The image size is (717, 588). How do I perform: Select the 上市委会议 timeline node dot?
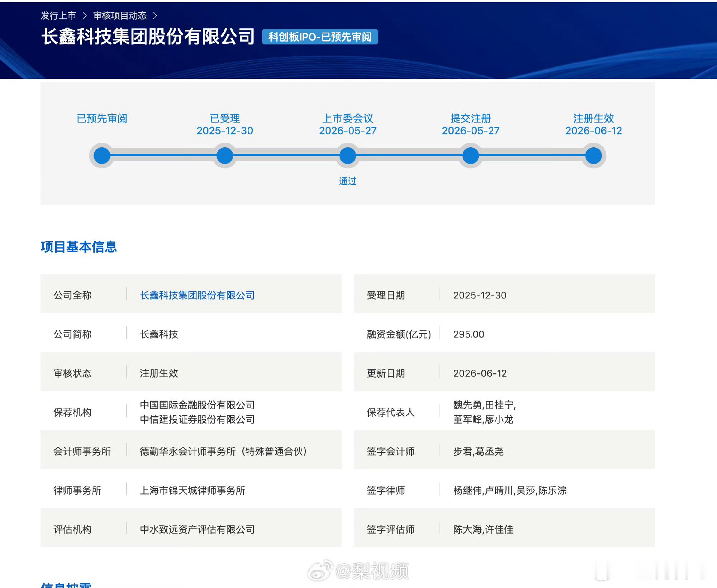(348, 156)
